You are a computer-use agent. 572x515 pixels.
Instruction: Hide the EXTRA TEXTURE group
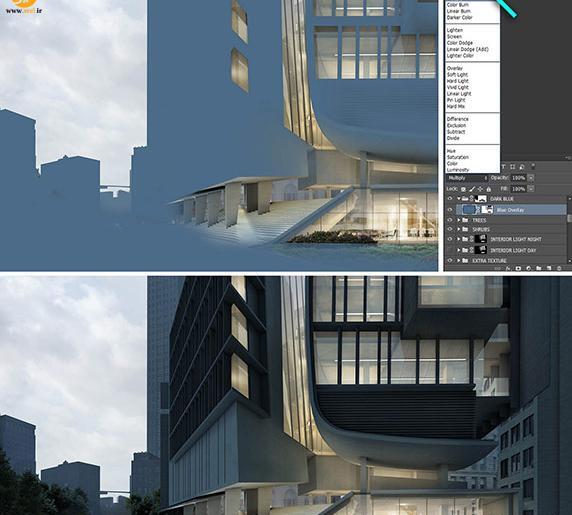[x=450, y=260]
